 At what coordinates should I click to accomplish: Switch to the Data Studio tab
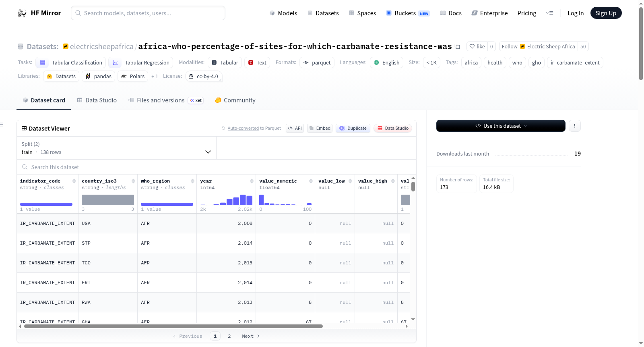point(97,100)
